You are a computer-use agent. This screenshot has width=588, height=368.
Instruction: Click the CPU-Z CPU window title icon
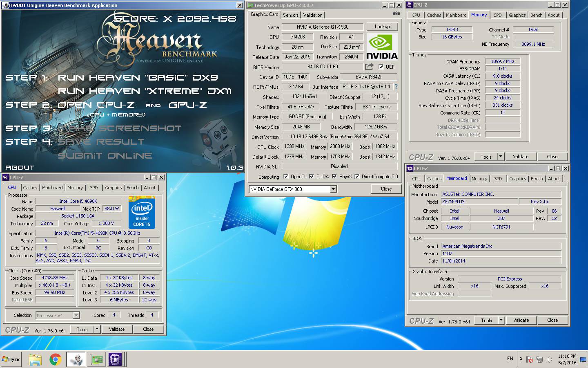click(x=6, y=177)
